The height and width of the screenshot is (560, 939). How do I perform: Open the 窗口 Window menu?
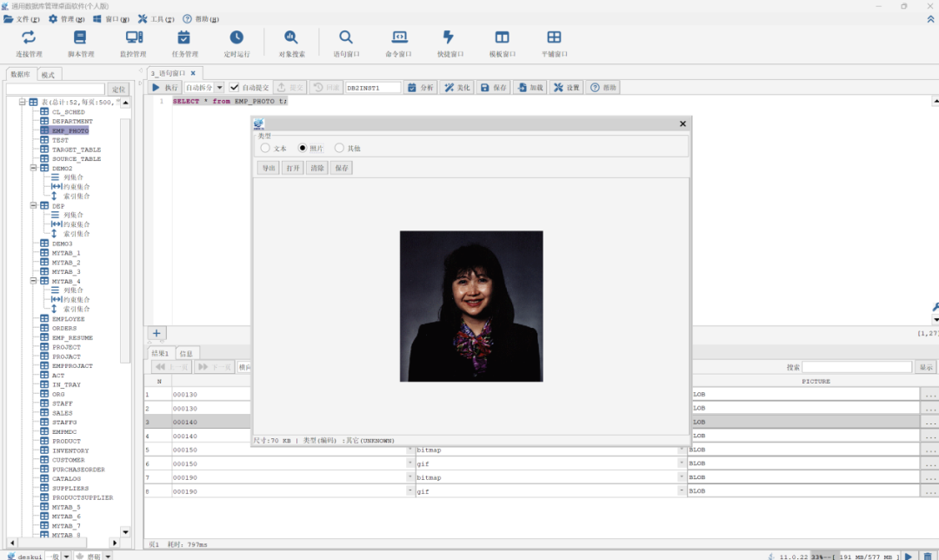[111, 19]
